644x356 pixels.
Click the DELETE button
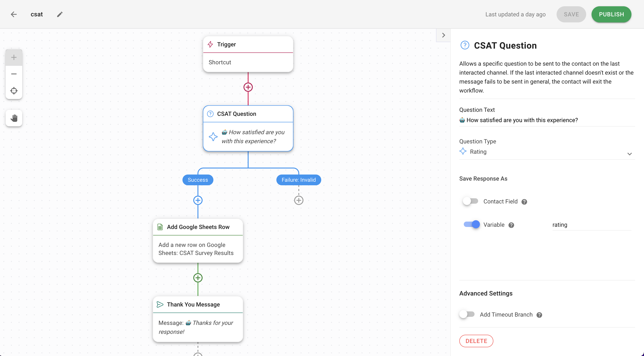[476, 341]
